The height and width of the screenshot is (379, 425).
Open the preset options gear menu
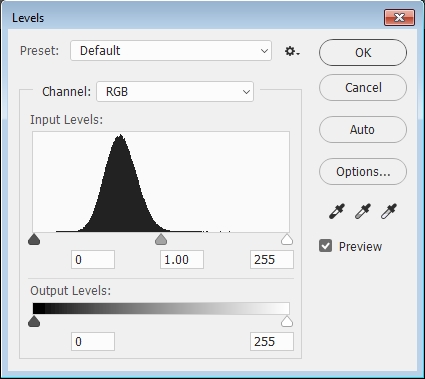click(292, 51)
